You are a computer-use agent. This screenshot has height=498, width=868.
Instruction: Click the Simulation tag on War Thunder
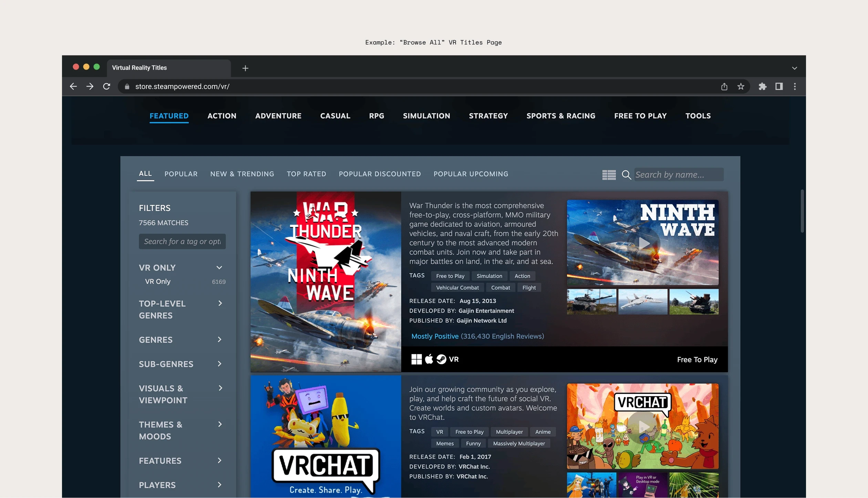[x=489, y=276]
